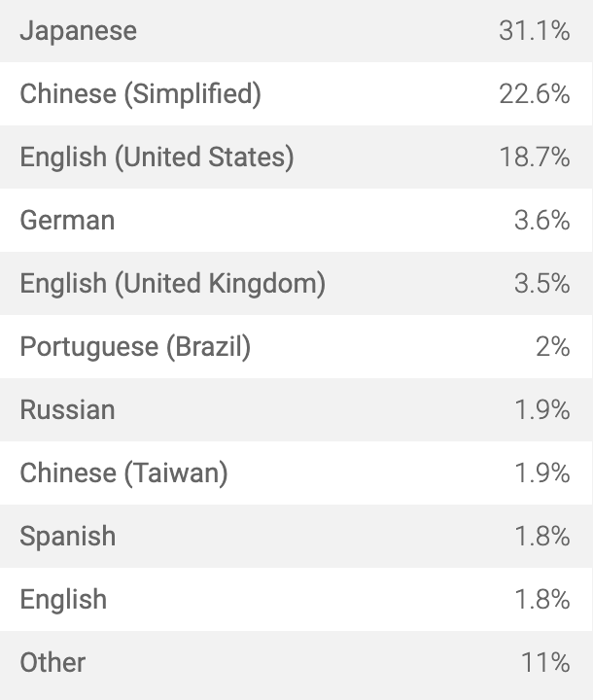Click the 1.8% value beside Spanish
The image size is (593, 700).
coord(542,536)
